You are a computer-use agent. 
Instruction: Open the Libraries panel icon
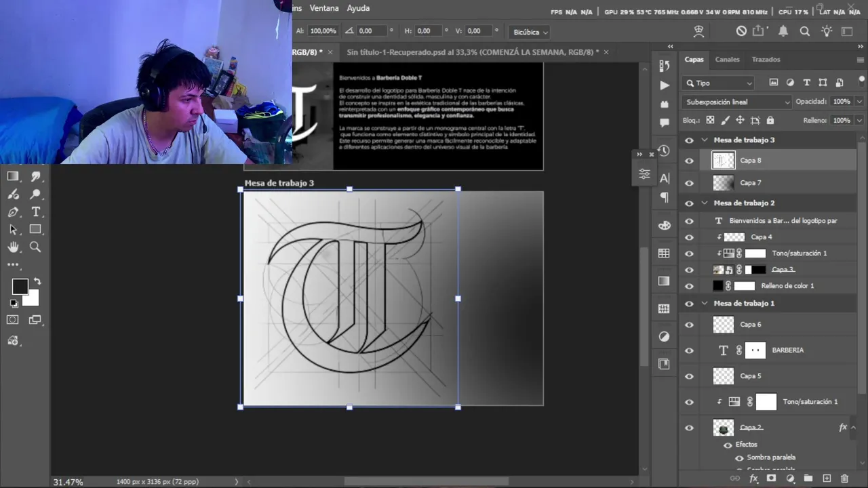(x=665, y=364)
